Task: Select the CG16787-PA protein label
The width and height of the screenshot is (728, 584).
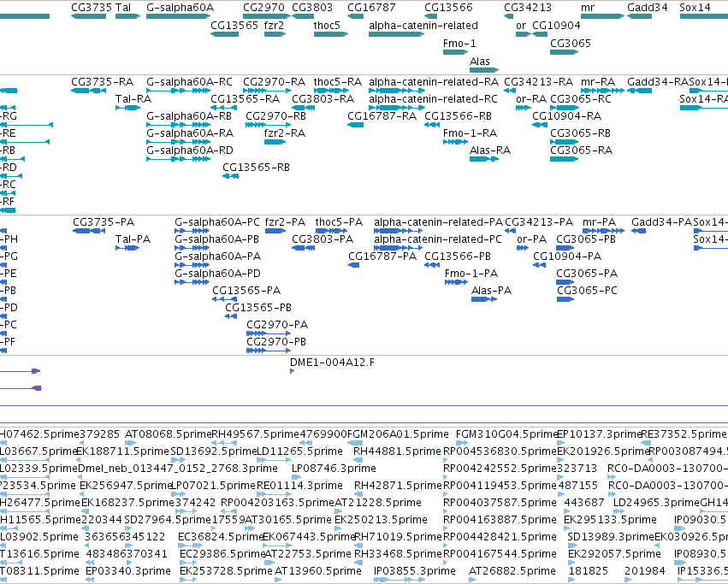Action: coord(382,256)
